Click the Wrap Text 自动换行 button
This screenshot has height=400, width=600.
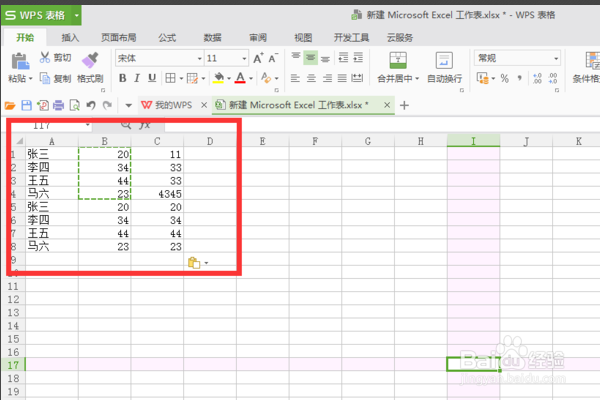coord(444,68)
